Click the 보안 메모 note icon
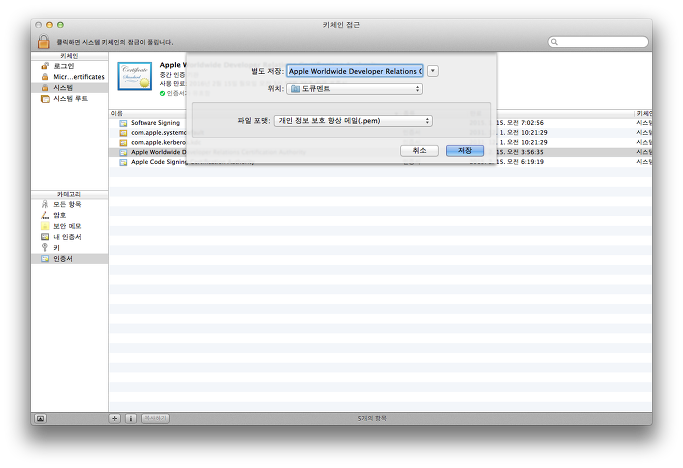 45,226
